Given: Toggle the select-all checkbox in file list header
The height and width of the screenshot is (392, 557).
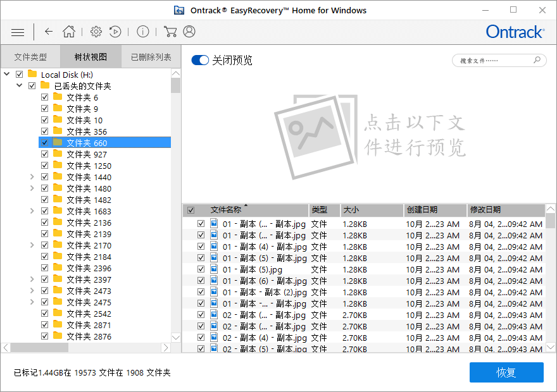Looking at the screenshot, I should point(191,211).
